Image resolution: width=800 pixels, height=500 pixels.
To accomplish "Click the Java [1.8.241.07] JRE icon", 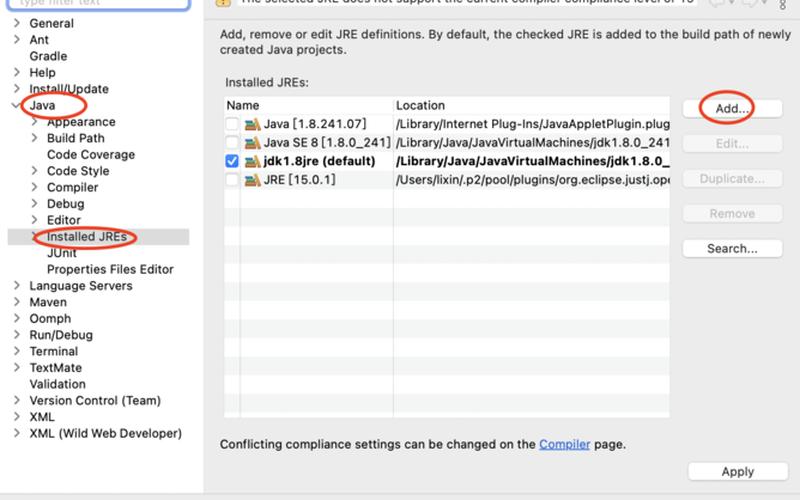I will (253, 124).
